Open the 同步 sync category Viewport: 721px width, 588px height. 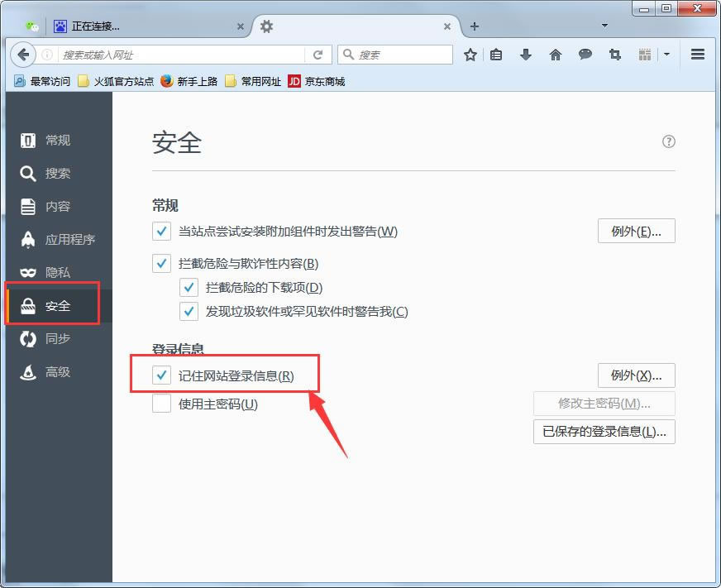click(x=59, y=338)
